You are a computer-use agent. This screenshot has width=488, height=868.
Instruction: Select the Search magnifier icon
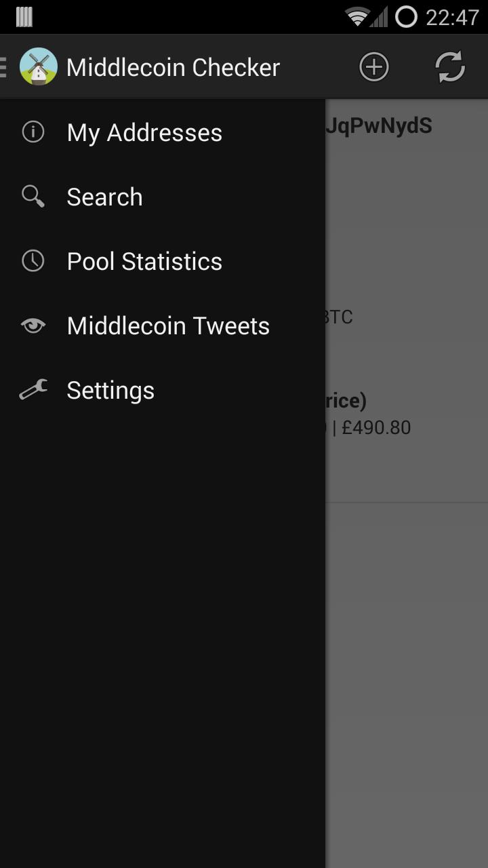click(33, 197)
